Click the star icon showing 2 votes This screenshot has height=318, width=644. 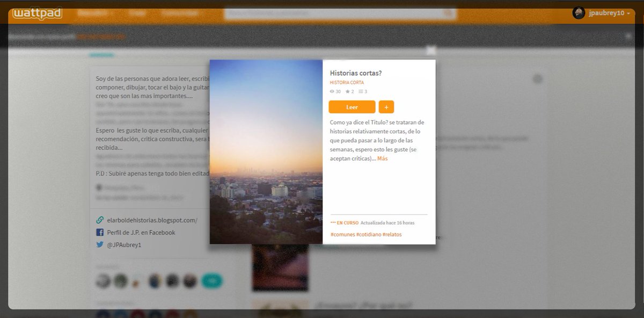pyautogui.click(x=347, y=91)
